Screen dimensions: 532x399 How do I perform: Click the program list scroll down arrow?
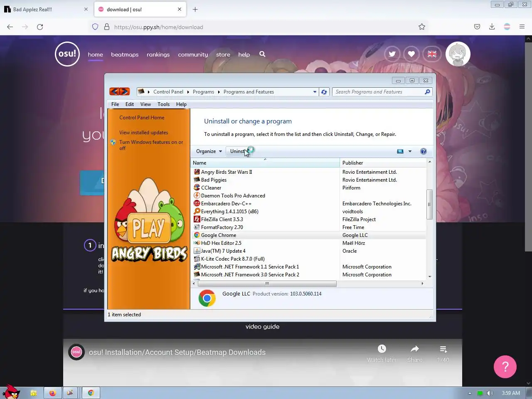(429, 276)
